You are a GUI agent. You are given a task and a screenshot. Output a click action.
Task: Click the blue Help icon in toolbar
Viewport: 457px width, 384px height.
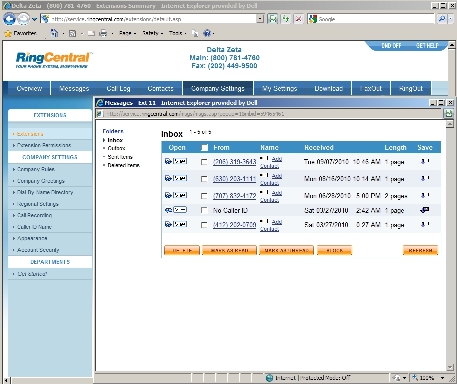point(207,33)
